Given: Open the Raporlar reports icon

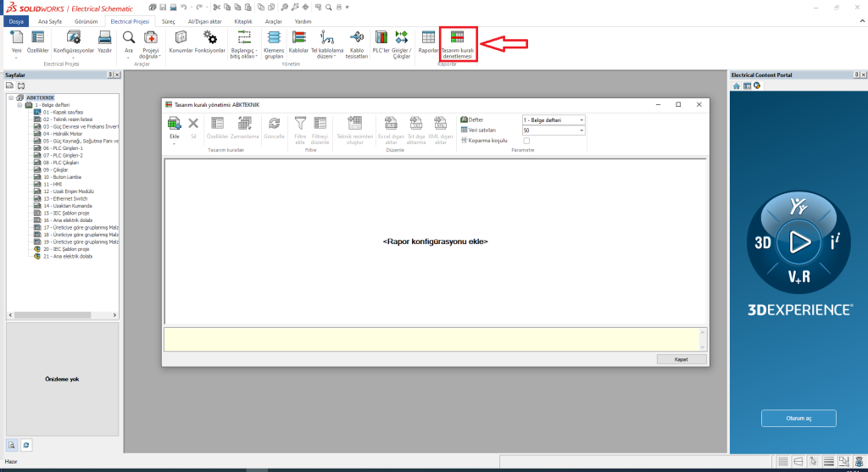Looking at the screenshot, I should click(428, 37).
